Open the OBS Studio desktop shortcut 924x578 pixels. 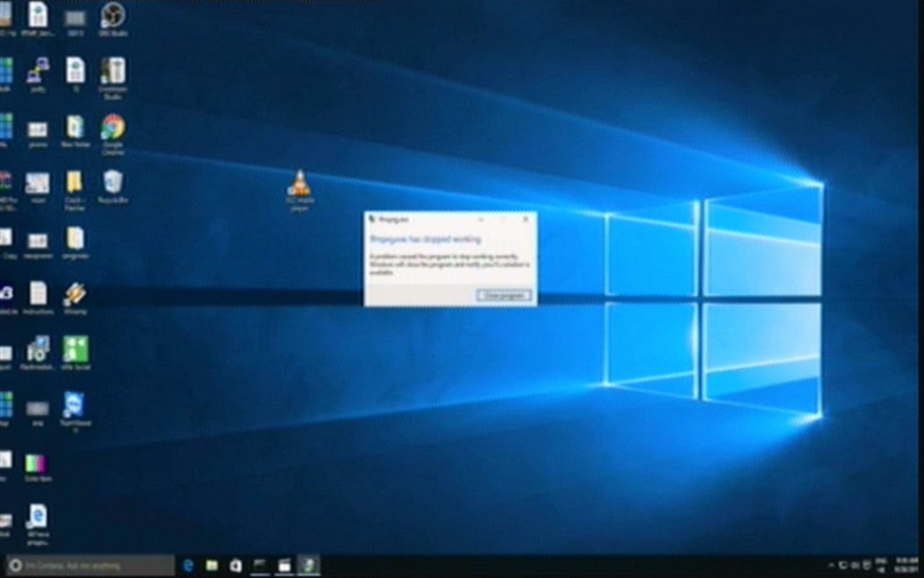pyautogui.click(x=113, y=18)
